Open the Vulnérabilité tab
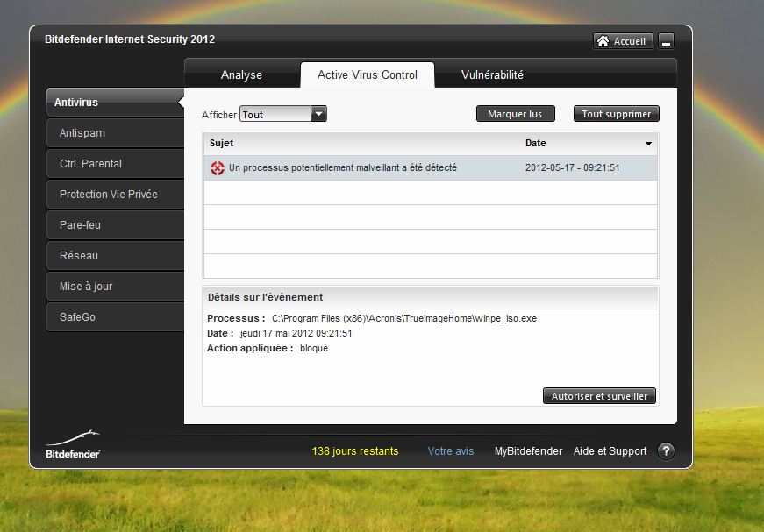The height and width of the screenshot is (532, 764). point(492,75)
